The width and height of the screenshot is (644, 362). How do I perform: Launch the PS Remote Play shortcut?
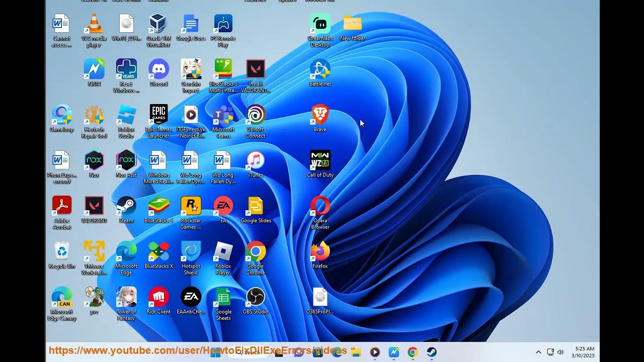tap(223, 31)
